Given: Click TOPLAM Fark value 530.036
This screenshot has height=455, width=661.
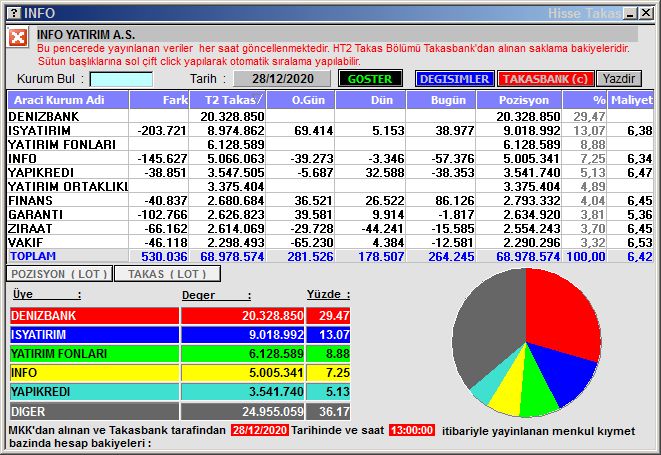Looking at the screenshot, I should tap(164, 256).
